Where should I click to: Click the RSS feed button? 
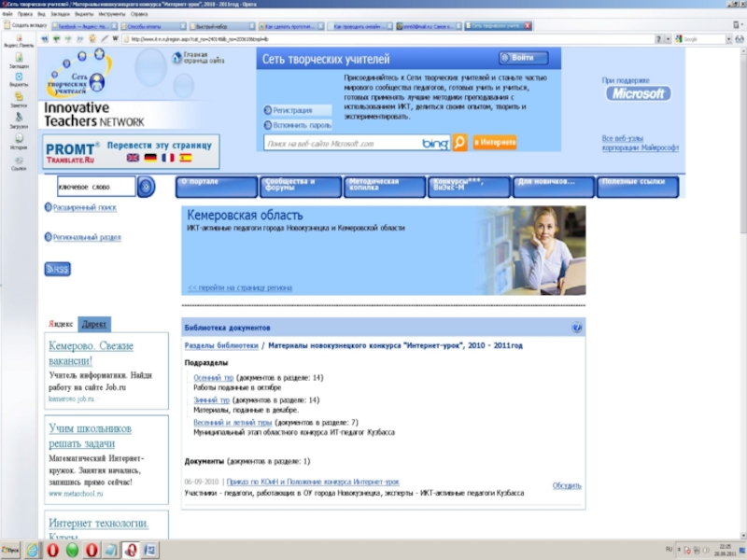coord(58,269)
